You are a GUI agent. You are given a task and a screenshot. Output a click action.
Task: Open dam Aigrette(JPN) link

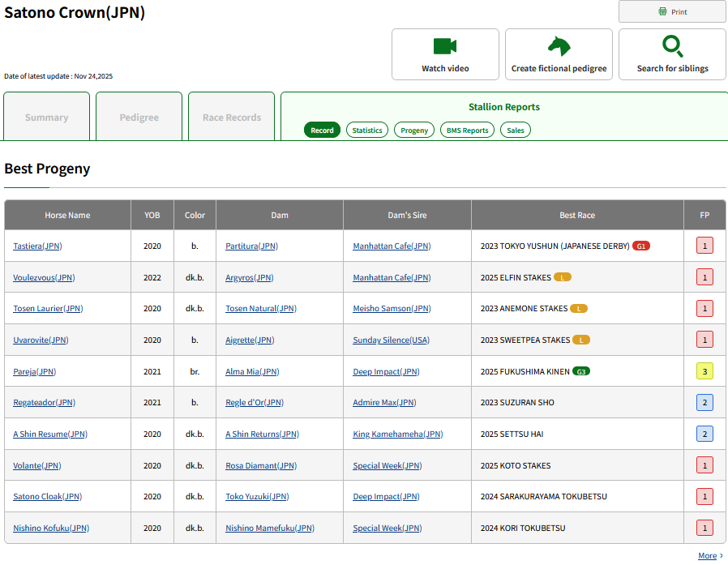[x=250, y=340]
